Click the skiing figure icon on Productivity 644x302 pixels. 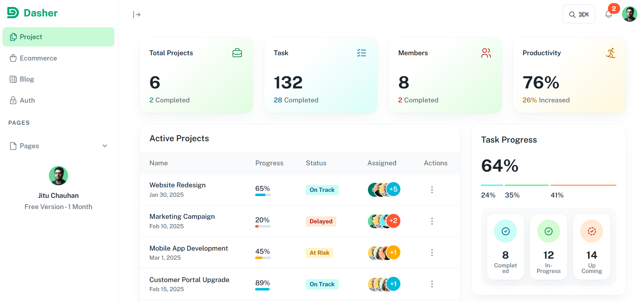pos(610,53)
